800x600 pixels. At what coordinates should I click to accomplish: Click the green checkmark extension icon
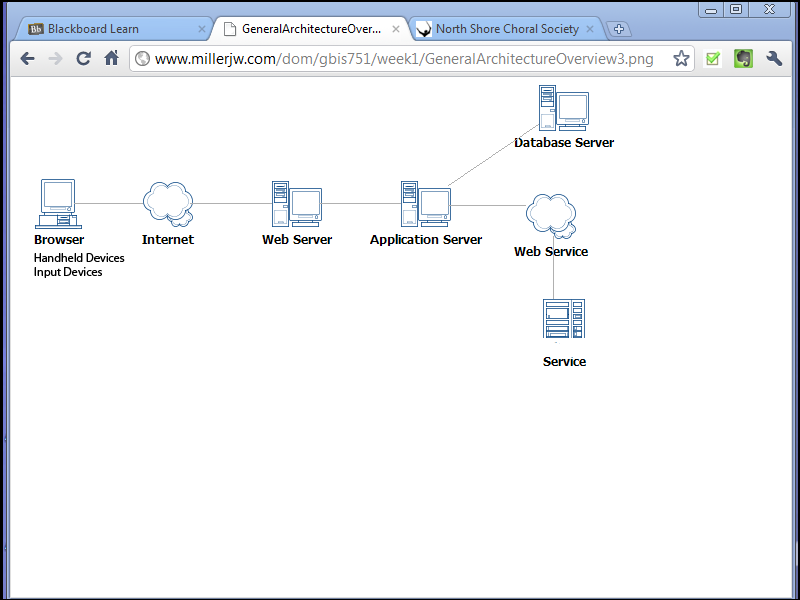713,59
